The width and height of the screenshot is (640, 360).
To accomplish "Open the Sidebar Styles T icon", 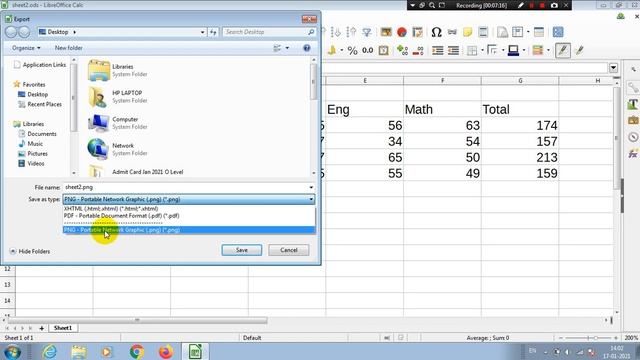I will tap(633, 104).
